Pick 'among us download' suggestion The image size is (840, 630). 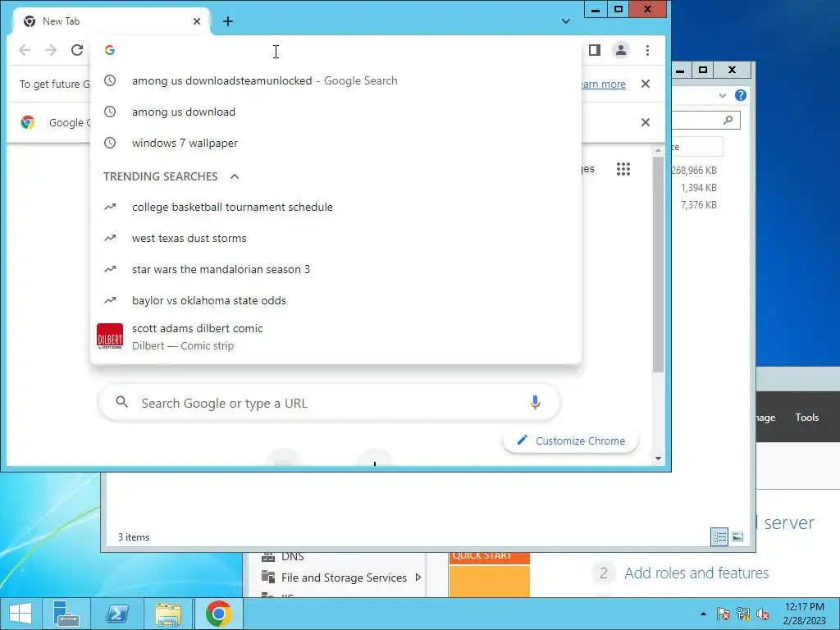[336, 112]
